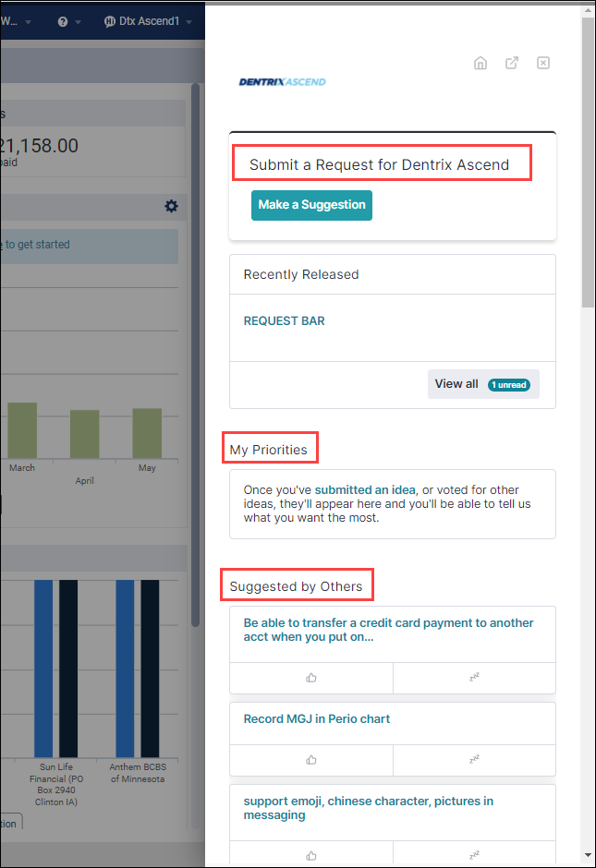Click the Suggested by Others heading
596x868 pixels.
click(296, 586)
